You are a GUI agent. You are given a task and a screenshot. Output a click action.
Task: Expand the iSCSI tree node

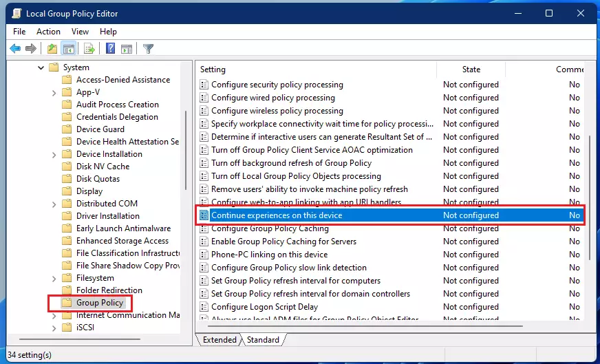coord(54,328)
